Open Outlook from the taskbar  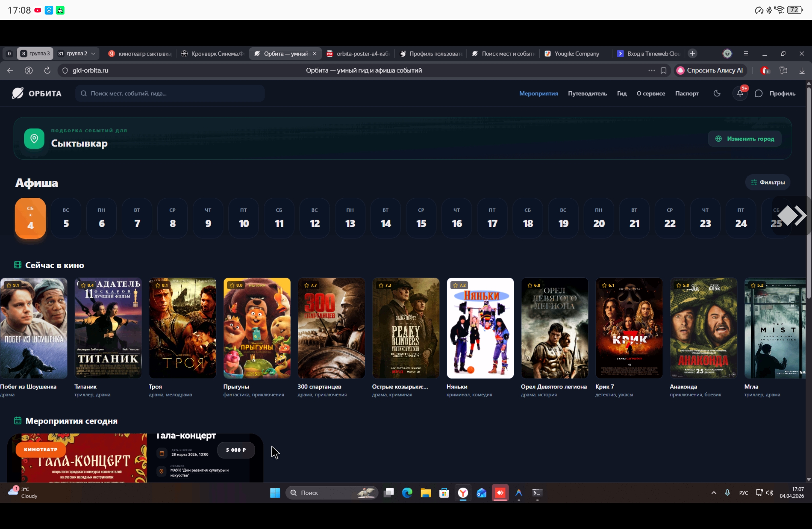point(481,493)
